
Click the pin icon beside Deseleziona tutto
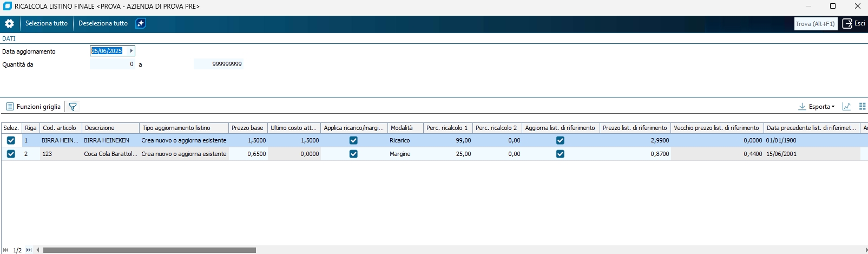[141, 24]
